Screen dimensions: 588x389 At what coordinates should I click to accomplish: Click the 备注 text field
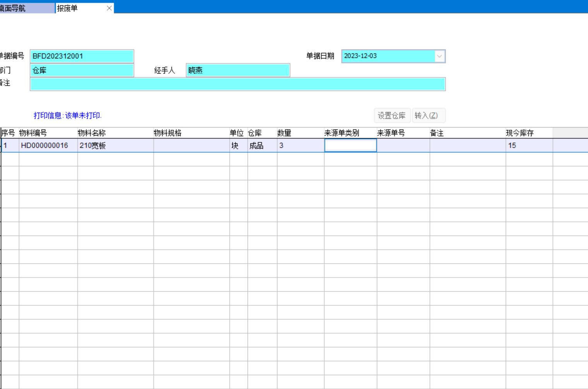[x=238, y=84]
